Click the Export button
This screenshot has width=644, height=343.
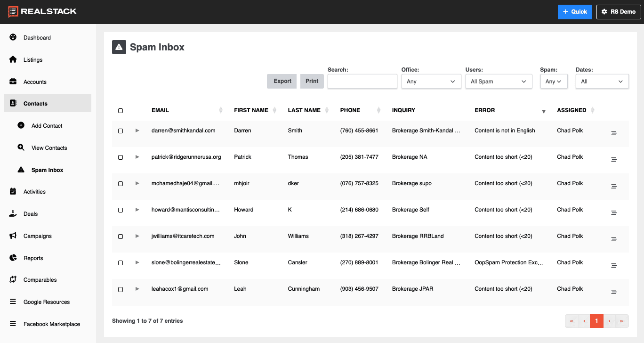[x=282, y=81]
